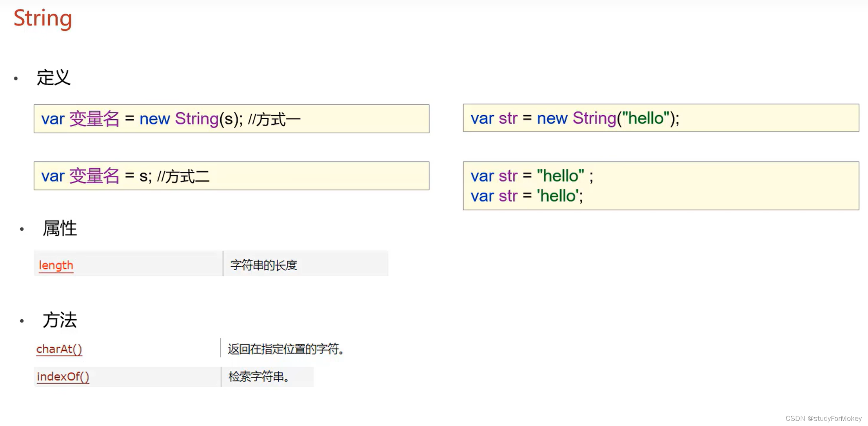
Task: Open the 'length' property link
Action: (56, 265)
